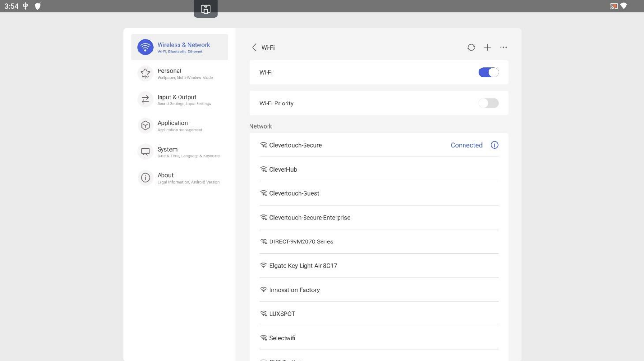644x361 pixels.
Task: Click the 3:54 clock in status bar
Action: 12,6
